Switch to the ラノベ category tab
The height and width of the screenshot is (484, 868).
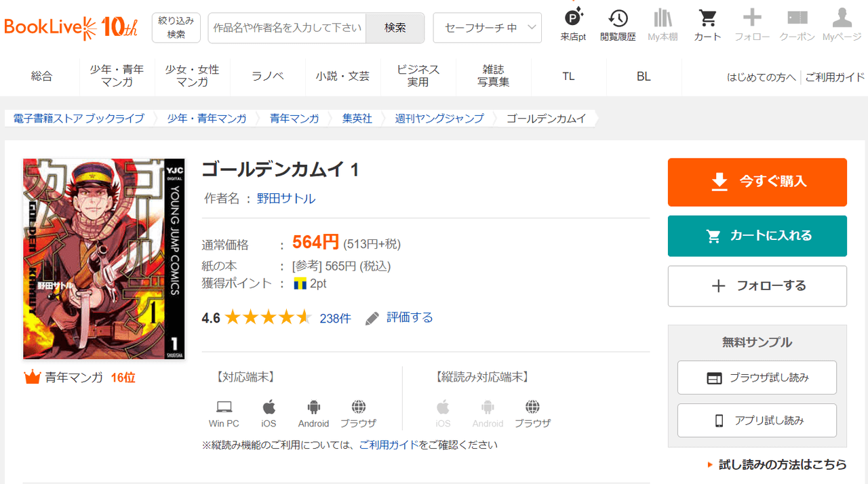tap(268, 77)
